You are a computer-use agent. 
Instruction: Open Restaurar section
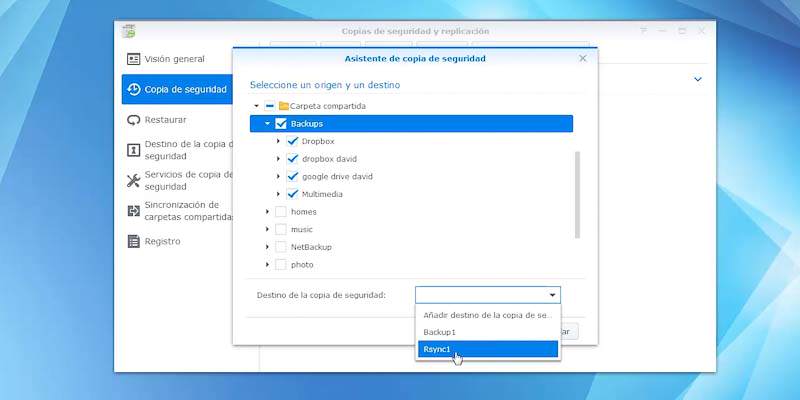[x=177, y=120]
